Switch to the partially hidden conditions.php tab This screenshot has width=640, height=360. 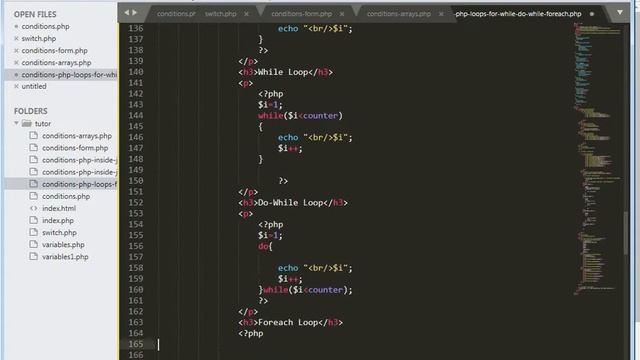(176, 13)
